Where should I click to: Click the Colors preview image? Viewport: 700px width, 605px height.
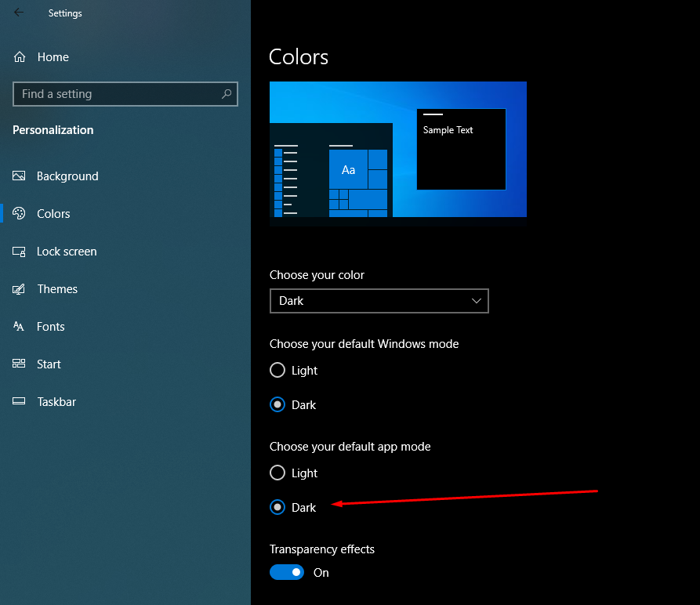click(x=397, y=154)
